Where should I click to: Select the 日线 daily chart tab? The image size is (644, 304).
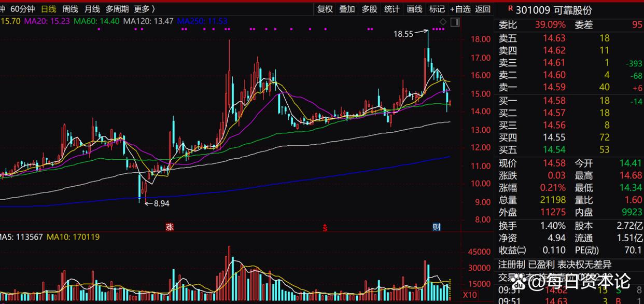point(48,9)
